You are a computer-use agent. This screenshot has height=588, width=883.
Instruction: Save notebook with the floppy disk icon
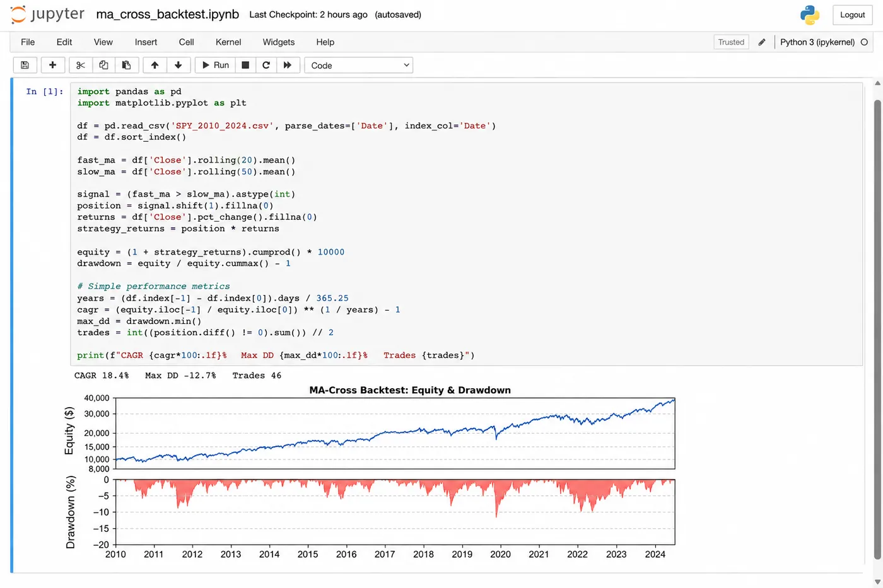[x=25, y=65]
